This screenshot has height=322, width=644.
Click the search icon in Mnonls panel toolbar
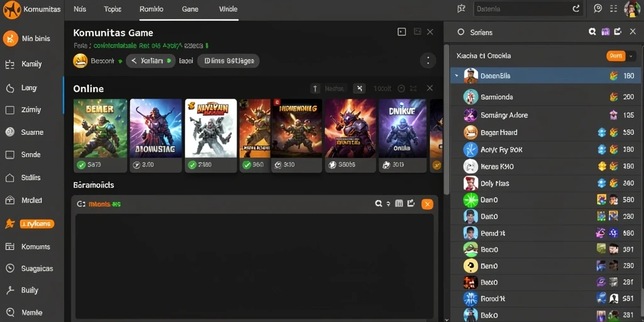tap(379, 203)
